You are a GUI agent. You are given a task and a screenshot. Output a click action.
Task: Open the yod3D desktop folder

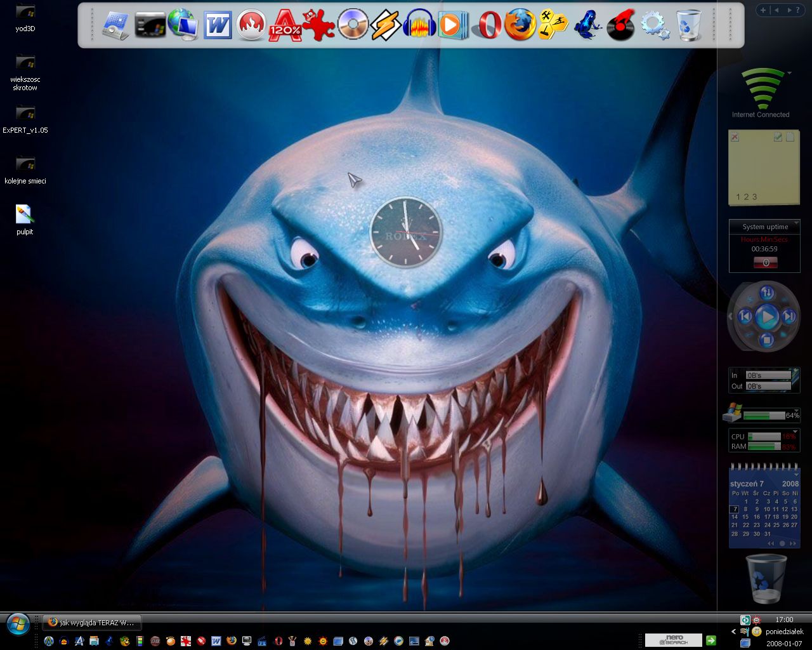25,11
